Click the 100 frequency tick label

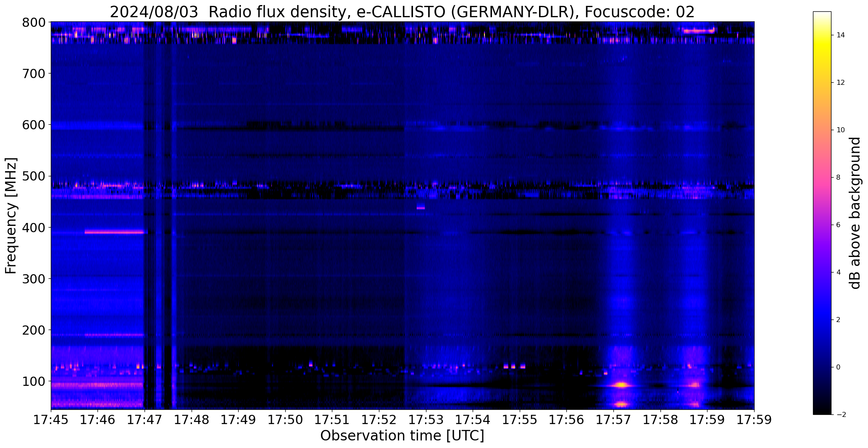tap(33, 381)
